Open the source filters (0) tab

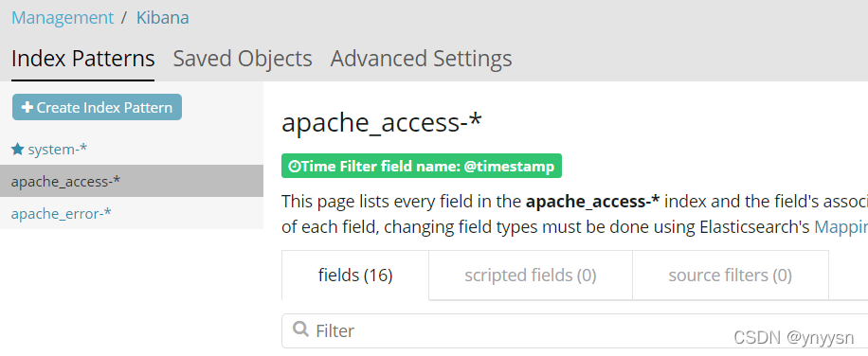tap(731, 275)
